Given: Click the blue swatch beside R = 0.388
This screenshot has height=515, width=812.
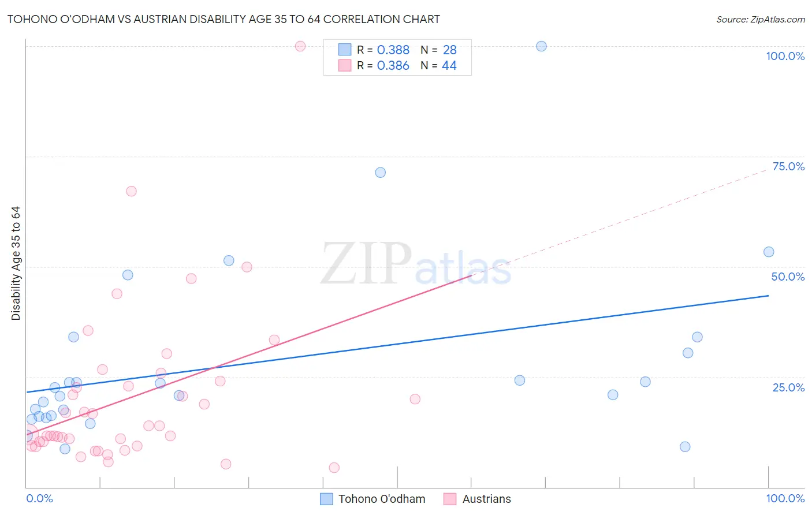Looking at the screenshot, I should coord(345,50).
